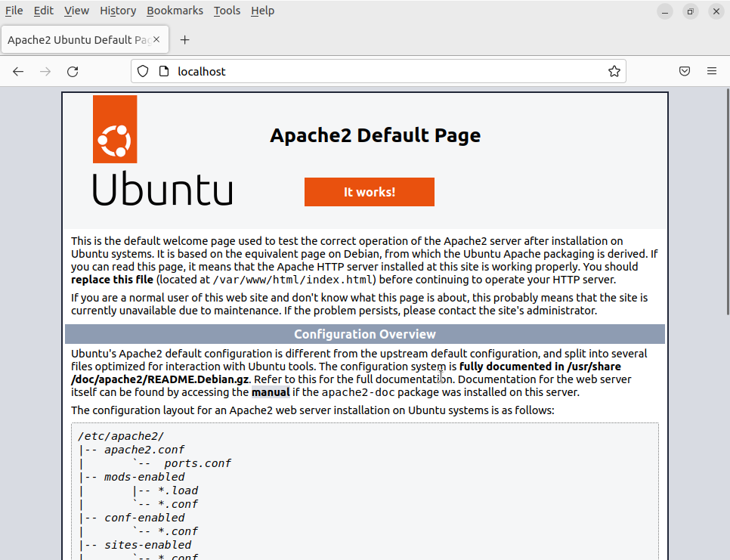Open the View menu
Image resolution: width=730 pixels, height=560 pixels.
pos(76,11)
